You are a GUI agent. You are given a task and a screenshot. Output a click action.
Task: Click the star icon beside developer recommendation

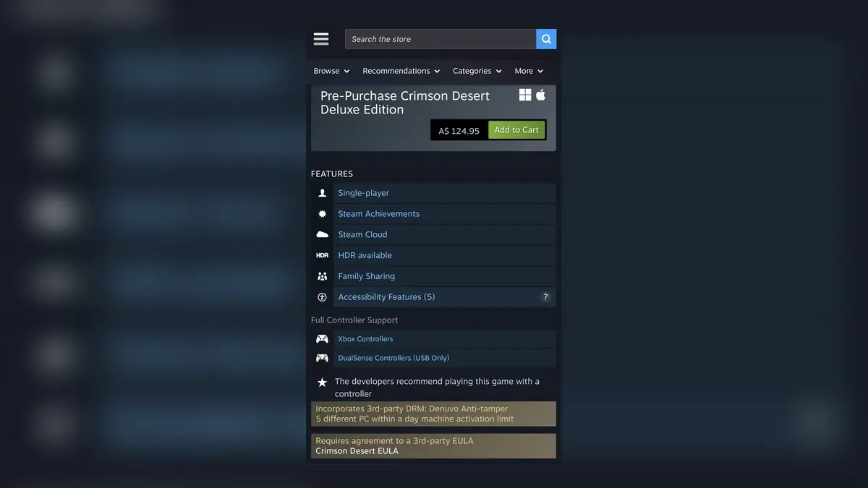[321, 382]
